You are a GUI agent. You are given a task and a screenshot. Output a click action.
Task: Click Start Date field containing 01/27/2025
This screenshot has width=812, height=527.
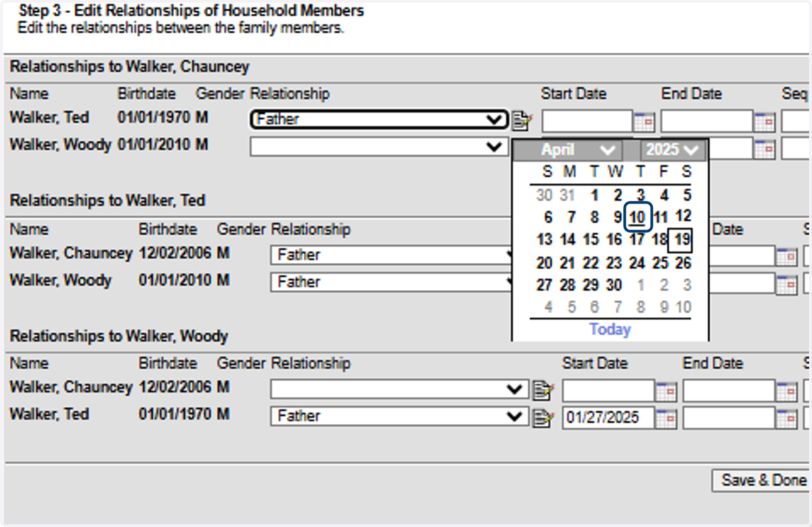tap(609, 417)
